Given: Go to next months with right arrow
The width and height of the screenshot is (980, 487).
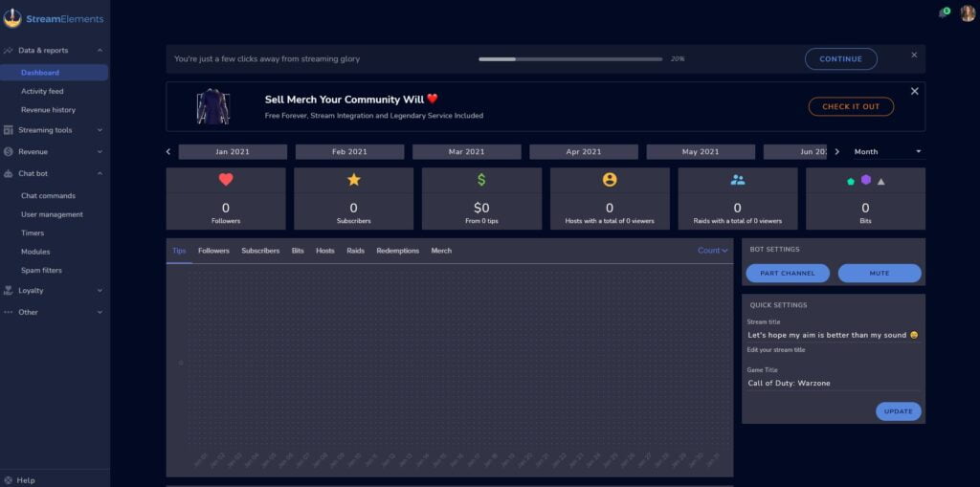Looking at the screenshot, I should coord(836,151).
